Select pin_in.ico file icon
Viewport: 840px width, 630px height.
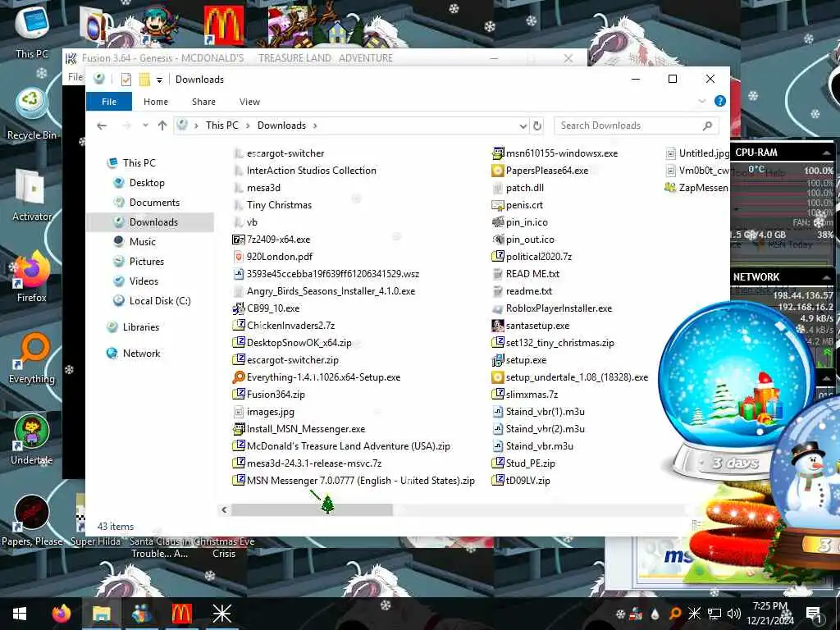498,221
